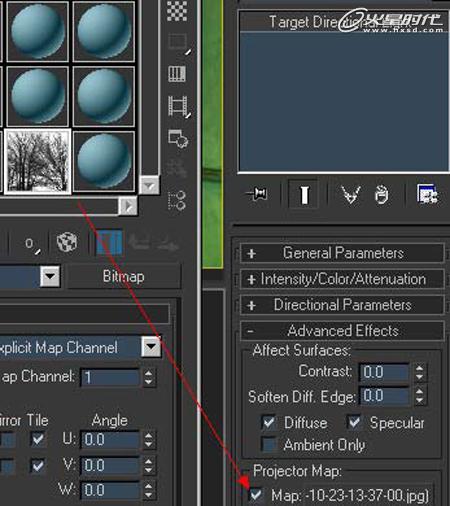Open the Make Preview filmstrip icon
This screenshot has width=450, height=506.
tap(179, 106)
